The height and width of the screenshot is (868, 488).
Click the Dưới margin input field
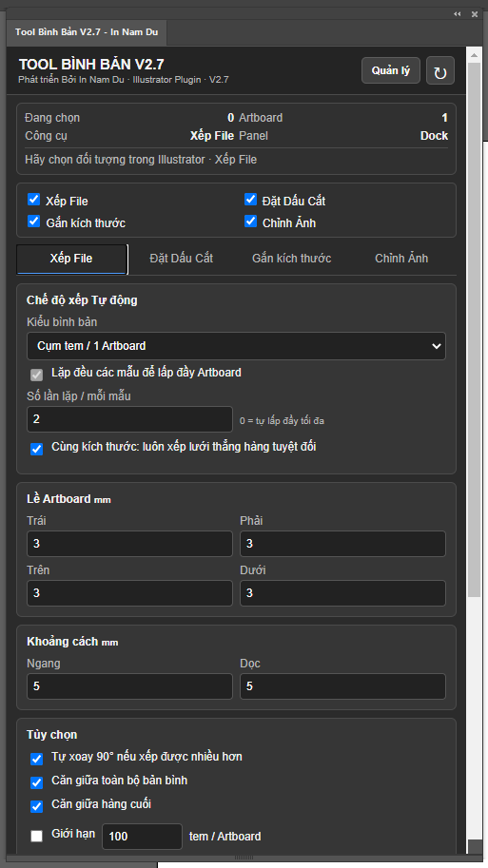point(342,593)
